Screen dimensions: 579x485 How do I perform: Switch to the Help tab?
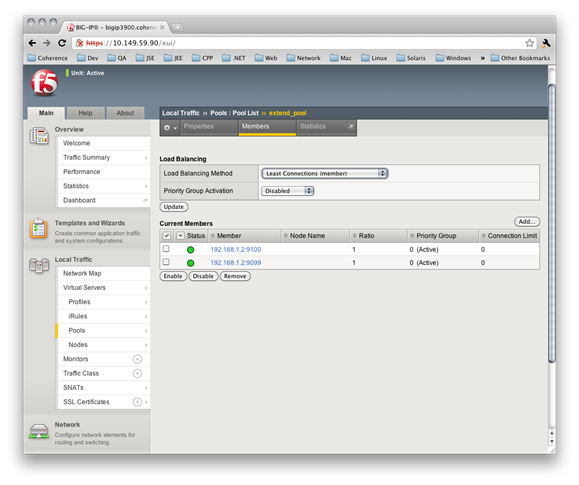pyautogui.click(x=85, y=113)
